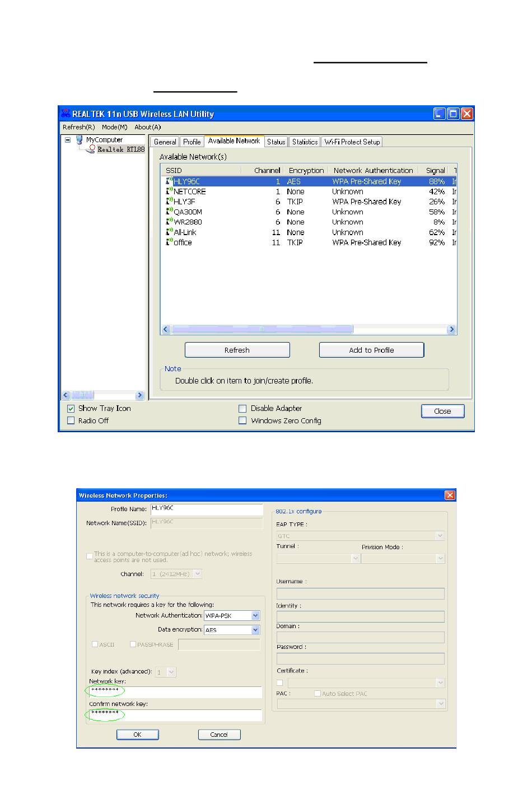Click tree pane scrollbar left arrow
This screenshot has height=795, width=532.
66,395
